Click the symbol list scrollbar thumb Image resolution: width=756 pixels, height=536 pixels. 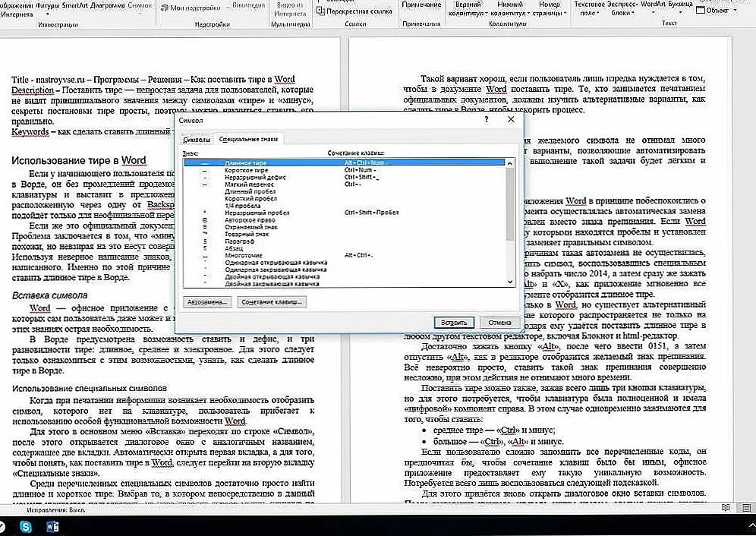510,203
